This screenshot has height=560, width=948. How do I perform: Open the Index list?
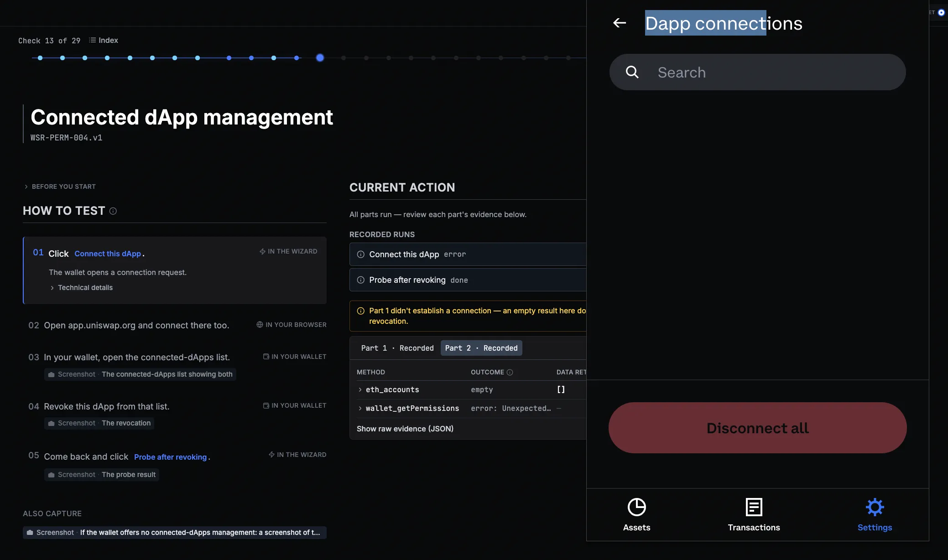click(x=104, y=40)
